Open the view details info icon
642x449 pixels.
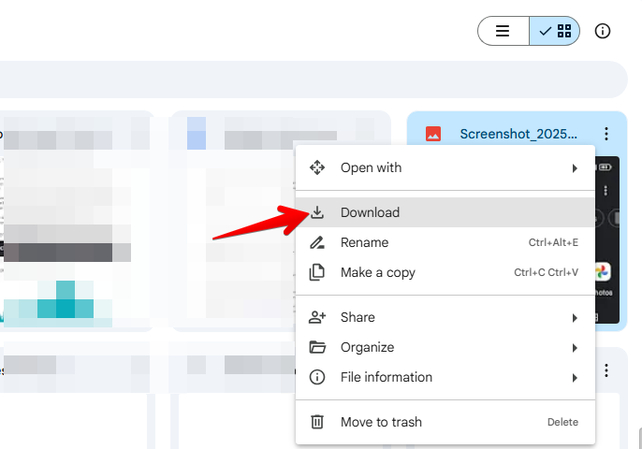pos(603,31)
